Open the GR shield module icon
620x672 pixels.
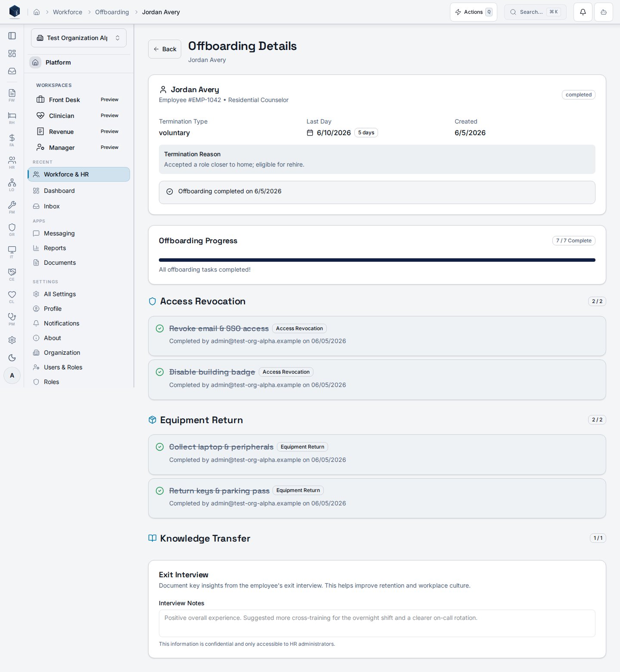(12, 229)
